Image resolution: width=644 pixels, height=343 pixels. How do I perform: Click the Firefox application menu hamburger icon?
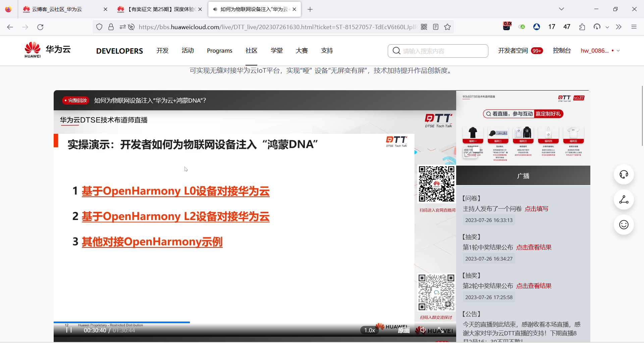[634, 27]
